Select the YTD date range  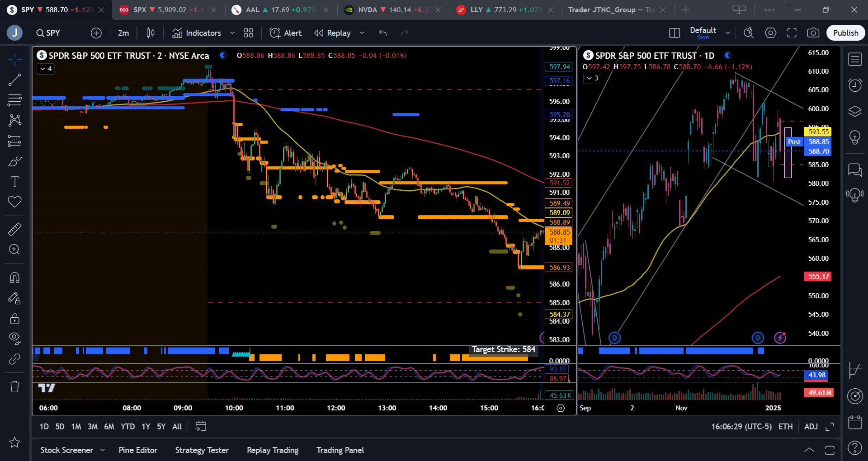click(x=127, y=426)
